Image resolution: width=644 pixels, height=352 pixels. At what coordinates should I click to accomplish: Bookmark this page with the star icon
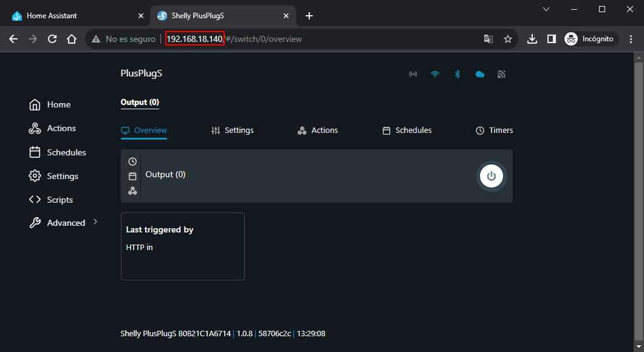click(508, 39)
